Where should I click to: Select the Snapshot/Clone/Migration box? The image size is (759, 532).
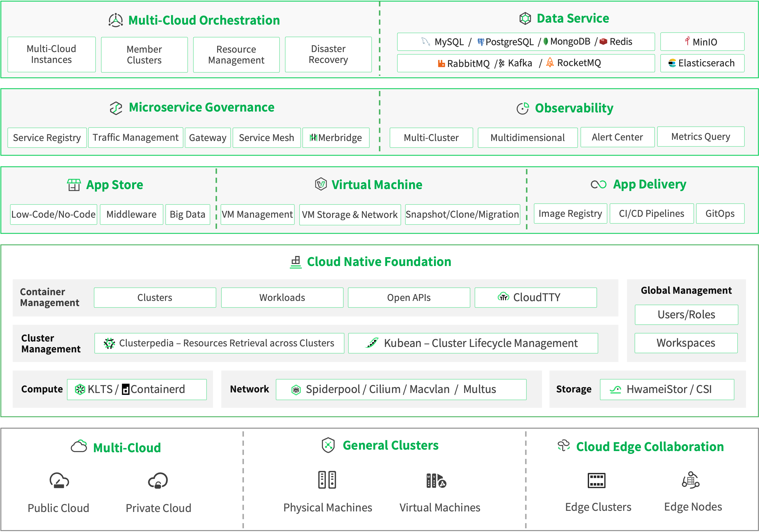click(463, 215)
